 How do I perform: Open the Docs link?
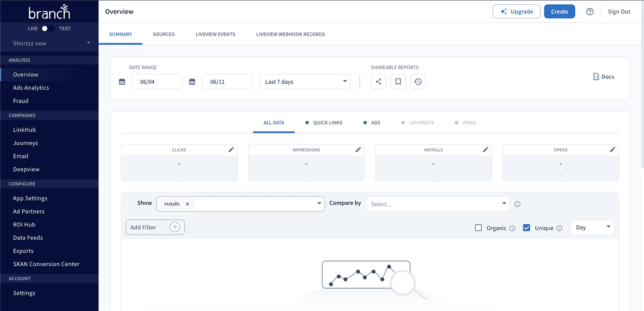(x=604, y=77)
